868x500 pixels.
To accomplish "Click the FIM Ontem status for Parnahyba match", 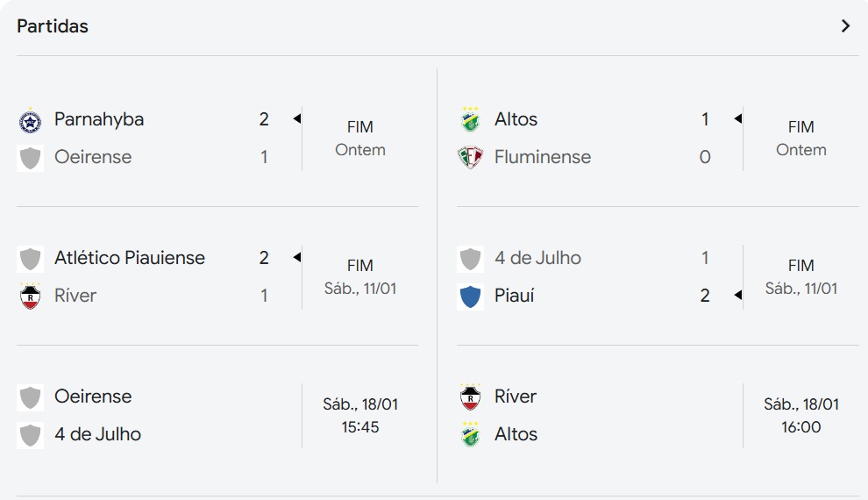I will (360, 139).
